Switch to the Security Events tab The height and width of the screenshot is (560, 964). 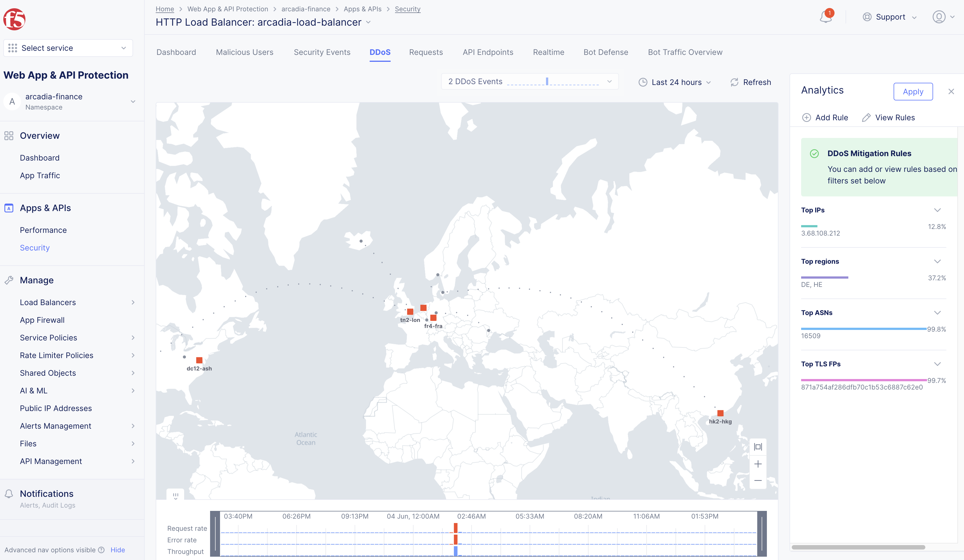click(x=322, y=52)
